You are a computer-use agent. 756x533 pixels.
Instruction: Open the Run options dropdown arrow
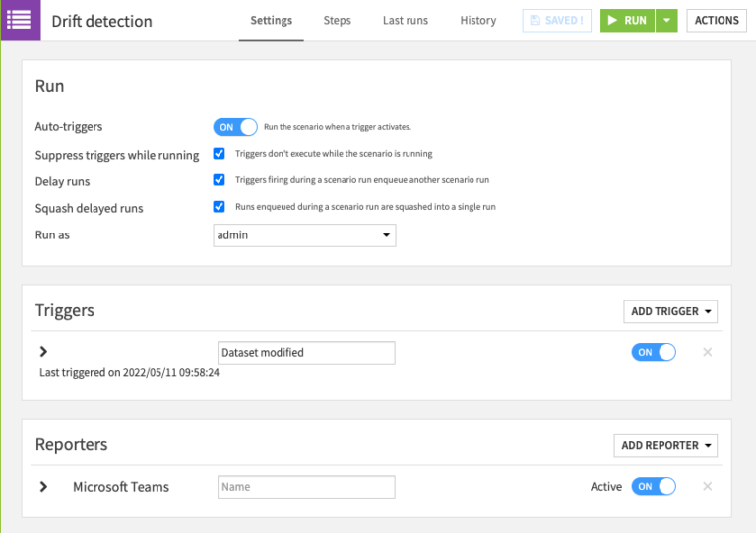pos(666,21)
